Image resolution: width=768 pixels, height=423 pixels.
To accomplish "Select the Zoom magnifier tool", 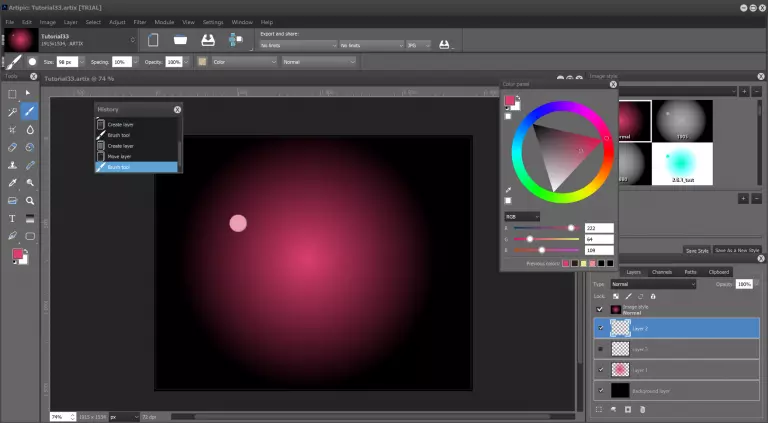I will (30, 200).
